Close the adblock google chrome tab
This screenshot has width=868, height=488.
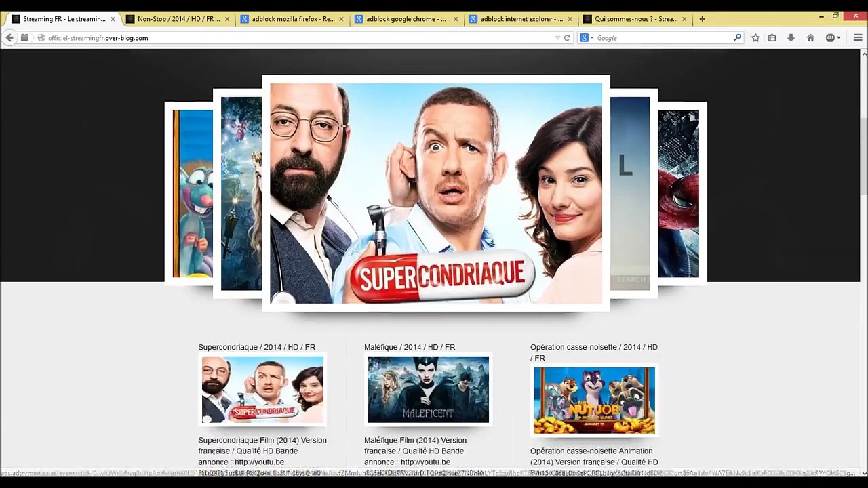point(456,19)
